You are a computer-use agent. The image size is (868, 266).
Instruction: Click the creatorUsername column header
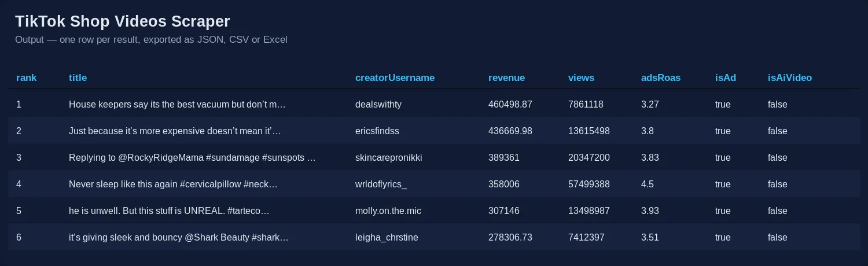coord(395,77)
